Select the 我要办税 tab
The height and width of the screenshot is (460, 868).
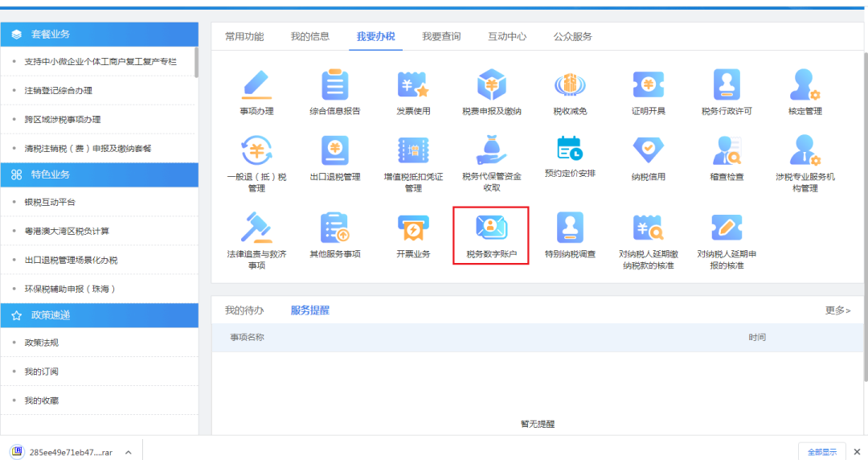[x=376, y=36]
